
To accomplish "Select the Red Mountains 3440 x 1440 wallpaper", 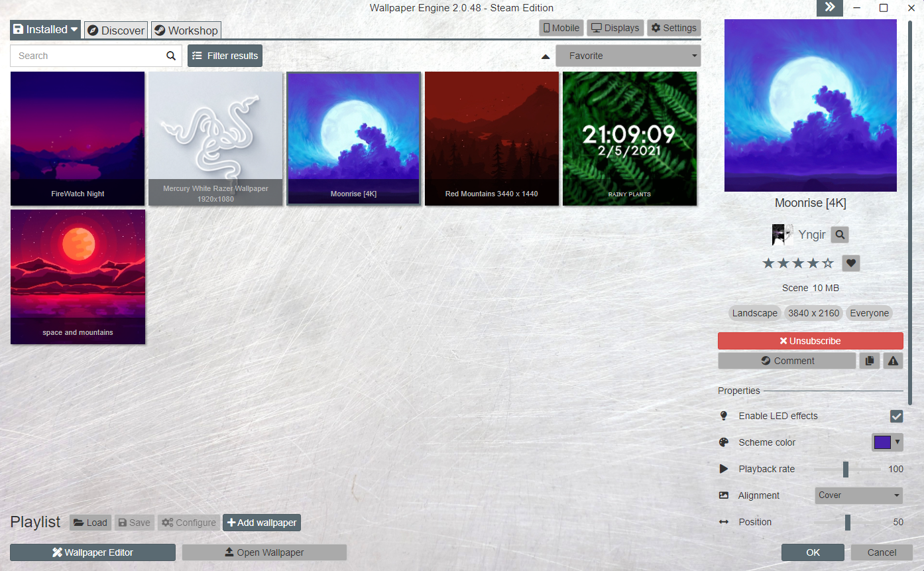I will coord(492,139).
